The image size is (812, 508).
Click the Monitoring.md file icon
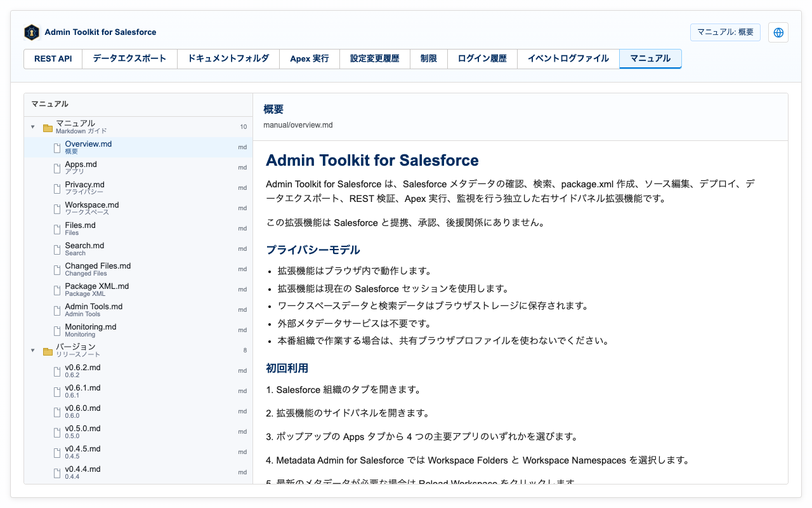tap(57, 330)
